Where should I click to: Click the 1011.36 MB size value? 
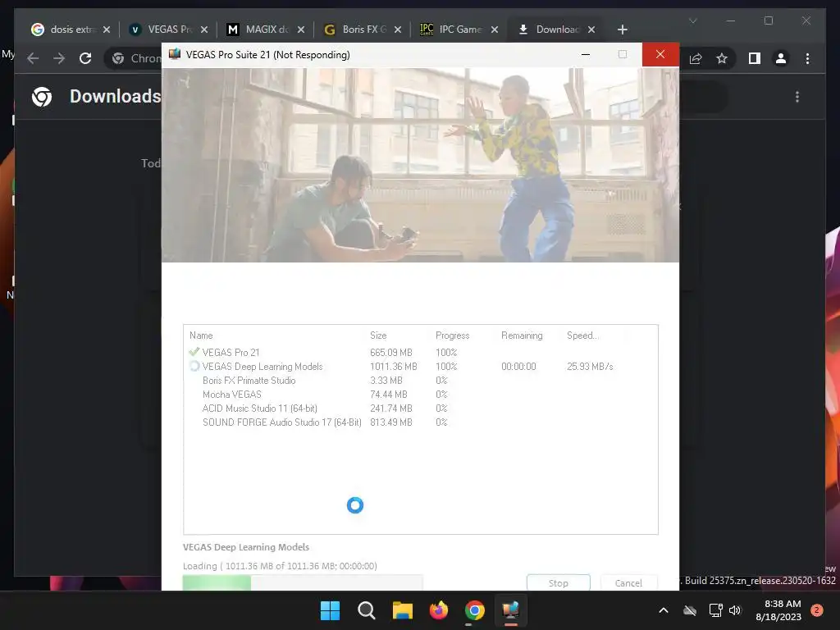tap(393, 367)
